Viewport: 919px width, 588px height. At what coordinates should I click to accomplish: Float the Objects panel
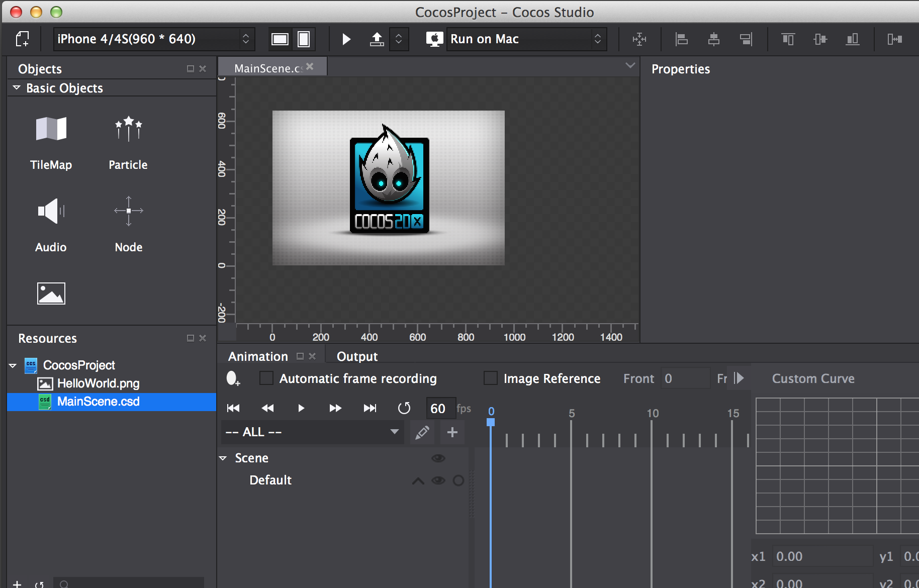pyautogui.click(x=190, y=69)
